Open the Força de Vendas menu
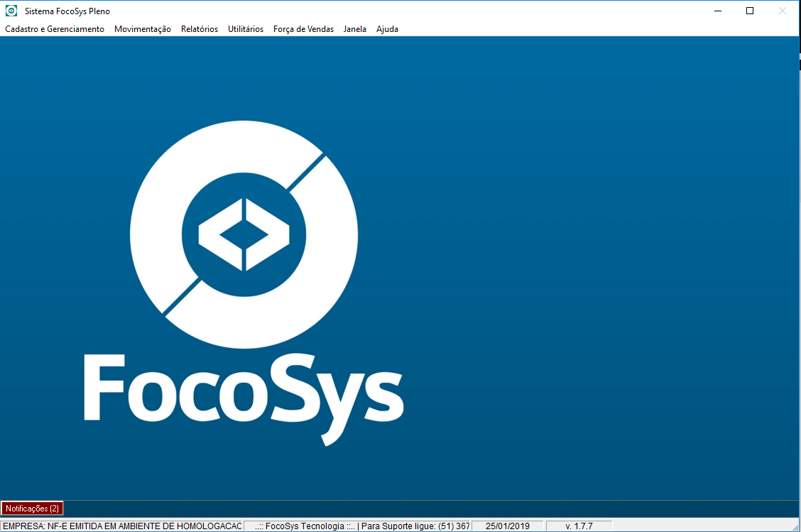 (303, 29)
